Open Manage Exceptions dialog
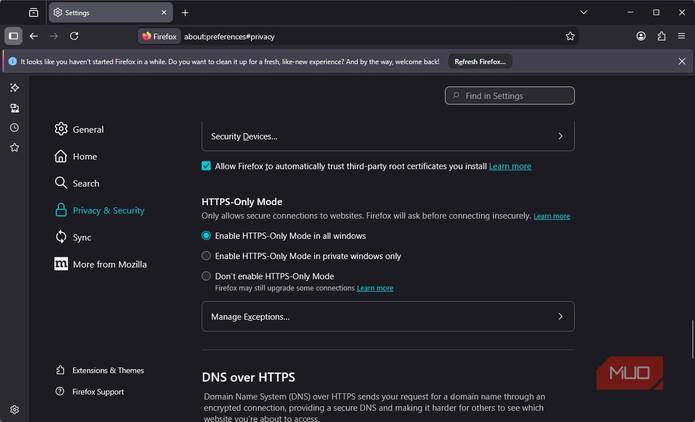The height and width of the screenshot is (422, 695). pos(388,316)
